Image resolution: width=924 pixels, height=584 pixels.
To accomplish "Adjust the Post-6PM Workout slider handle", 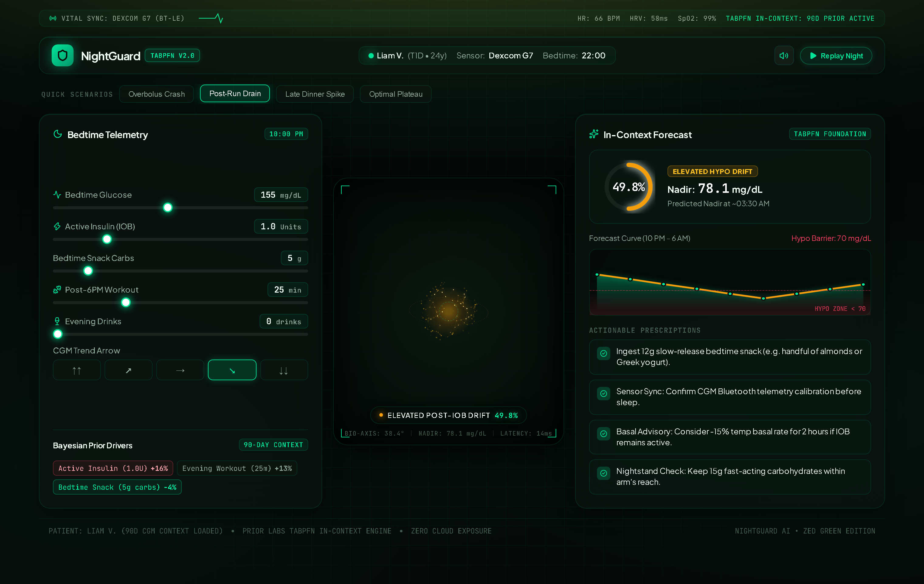I will [126, 303].
